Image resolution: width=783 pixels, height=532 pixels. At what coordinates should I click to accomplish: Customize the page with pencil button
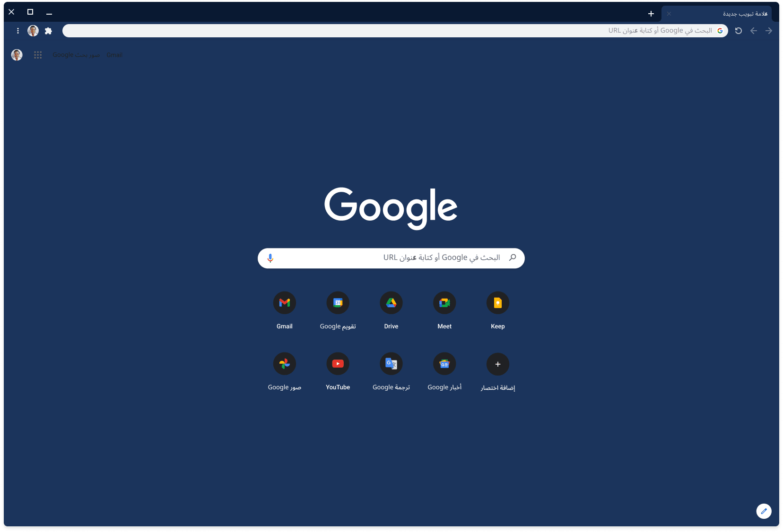pyautogui.click(x=764, y=511)
